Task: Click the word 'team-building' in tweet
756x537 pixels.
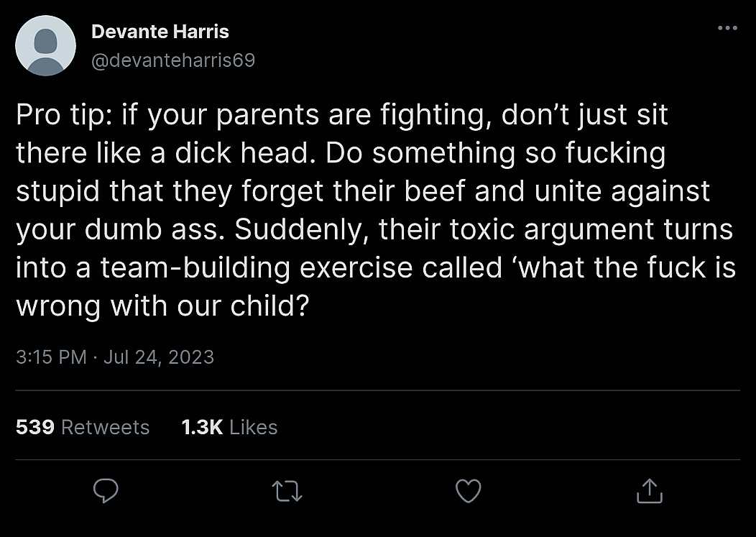Action: point(195,267)
